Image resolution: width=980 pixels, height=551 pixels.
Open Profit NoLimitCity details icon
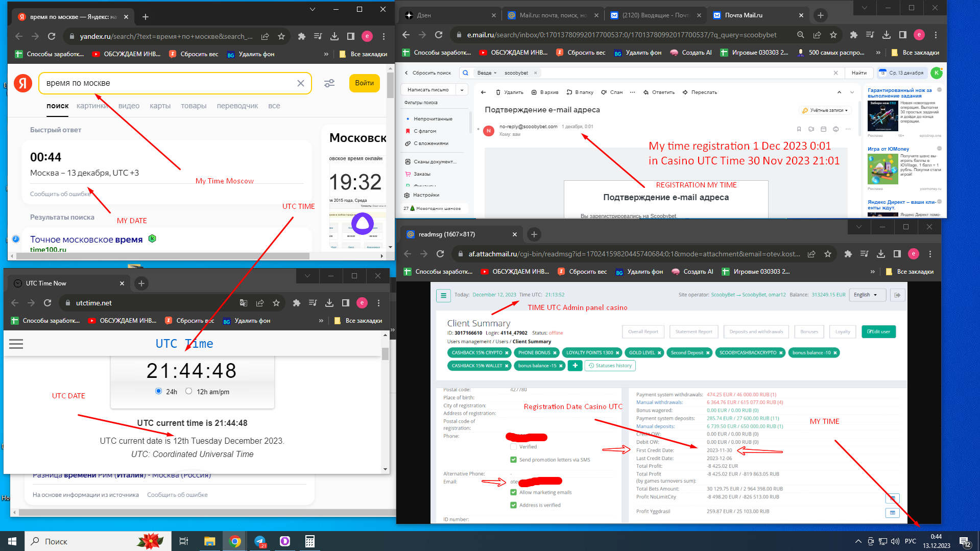click(892, 498)
